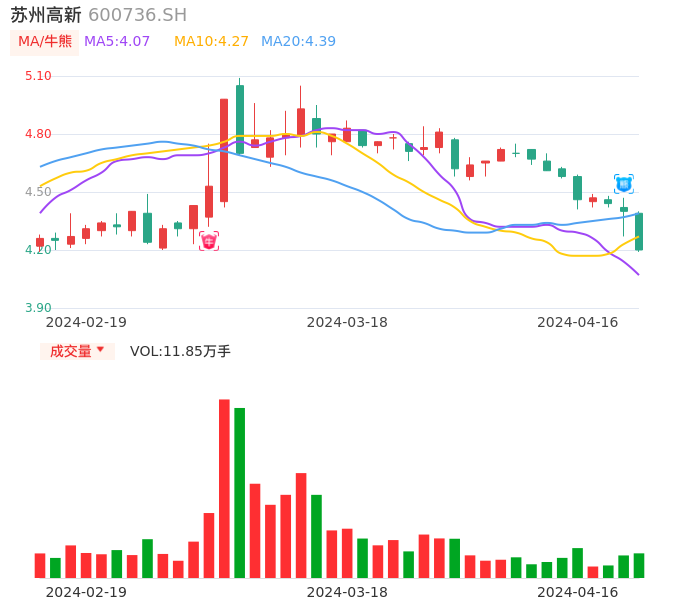The width and height of the screenshot is (686, 606).
Task: Click the tallest green volume bar
Action: point(240,492)
